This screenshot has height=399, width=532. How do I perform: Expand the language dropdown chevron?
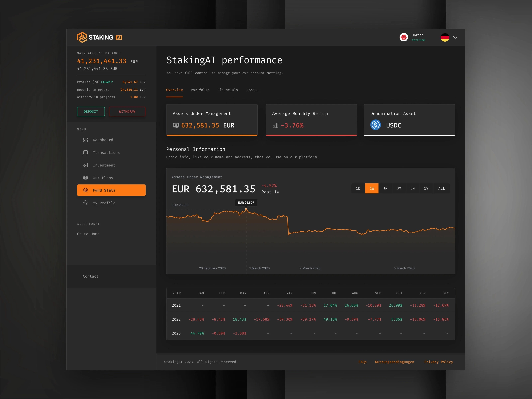point(455,38)
